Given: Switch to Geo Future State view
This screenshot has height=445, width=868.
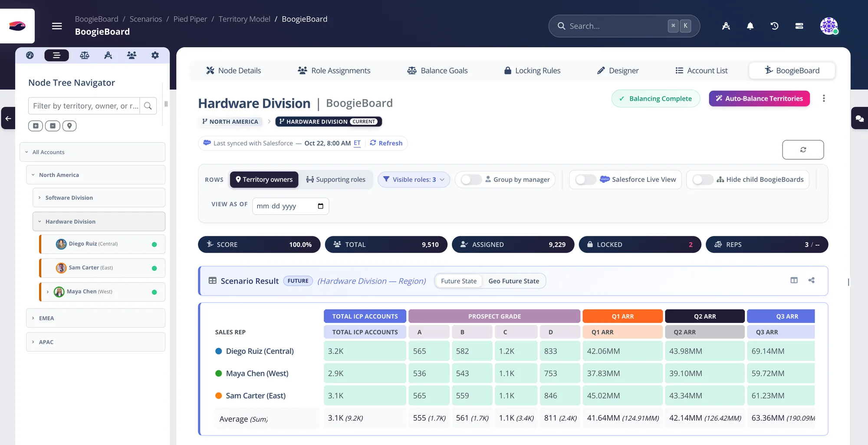Looking at the screenshot, I should click(514, 281).
